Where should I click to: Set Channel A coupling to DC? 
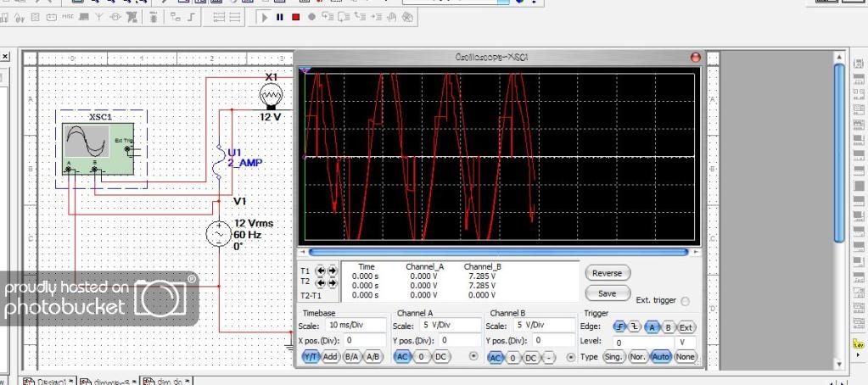point(440,357)
